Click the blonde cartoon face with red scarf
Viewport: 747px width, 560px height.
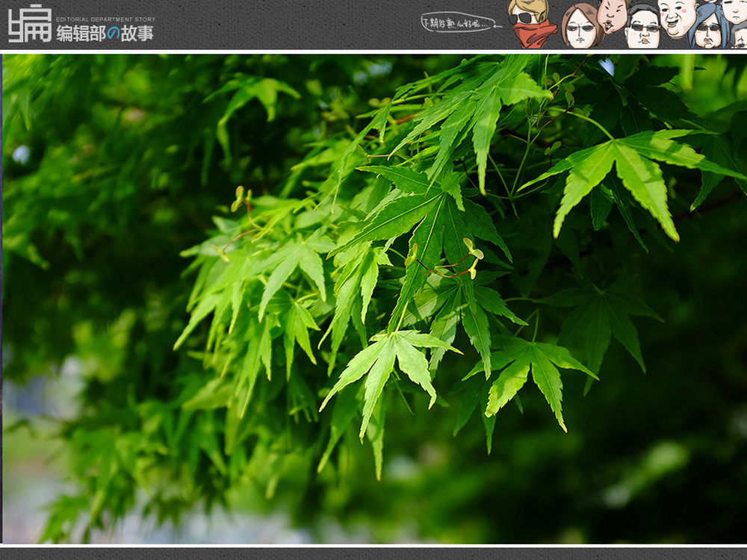[x=530, y=24]
